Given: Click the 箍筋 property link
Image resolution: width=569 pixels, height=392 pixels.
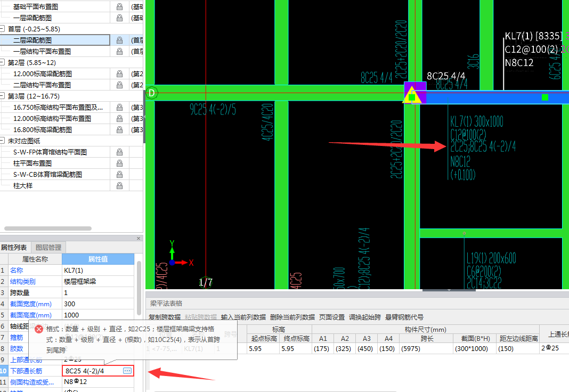Looking at the screenshot, I should [x=17, y=338].
